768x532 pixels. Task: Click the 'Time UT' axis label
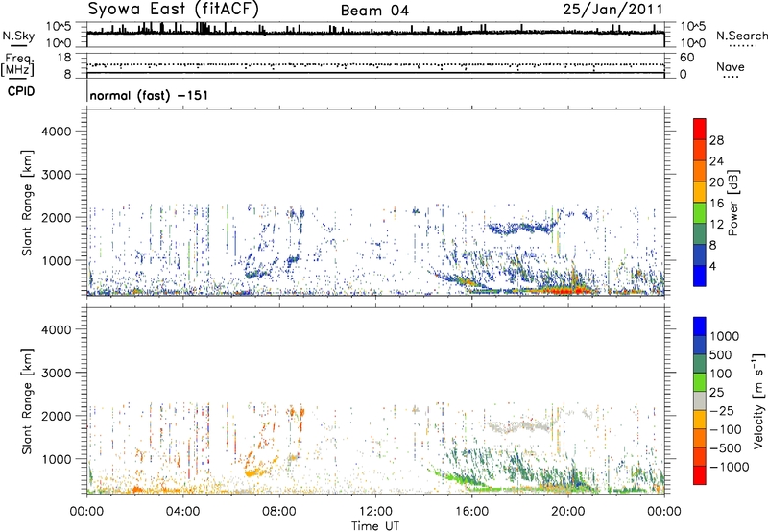[375, 526]
